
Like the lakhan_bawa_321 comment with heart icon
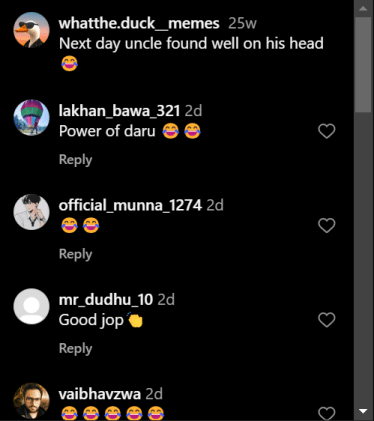coord(327,131)
